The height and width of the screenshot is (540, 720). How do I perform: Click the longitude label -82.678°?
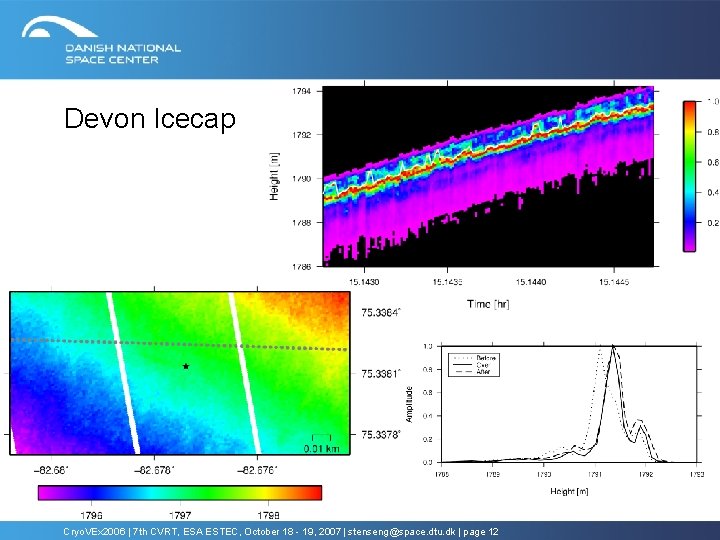(x=154, y=471)
